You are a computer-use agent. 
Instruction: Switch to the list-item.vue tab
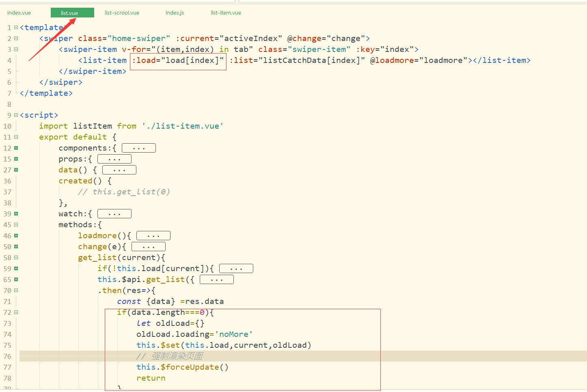(x=226, y=13)
